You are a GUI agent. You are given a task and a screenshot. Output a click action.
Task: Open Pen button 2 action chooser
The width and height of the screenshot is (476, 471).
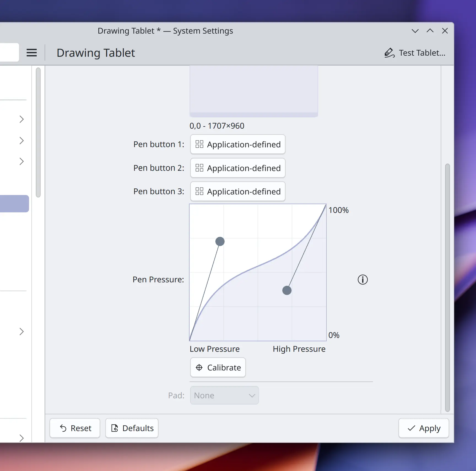coord(238,168)
